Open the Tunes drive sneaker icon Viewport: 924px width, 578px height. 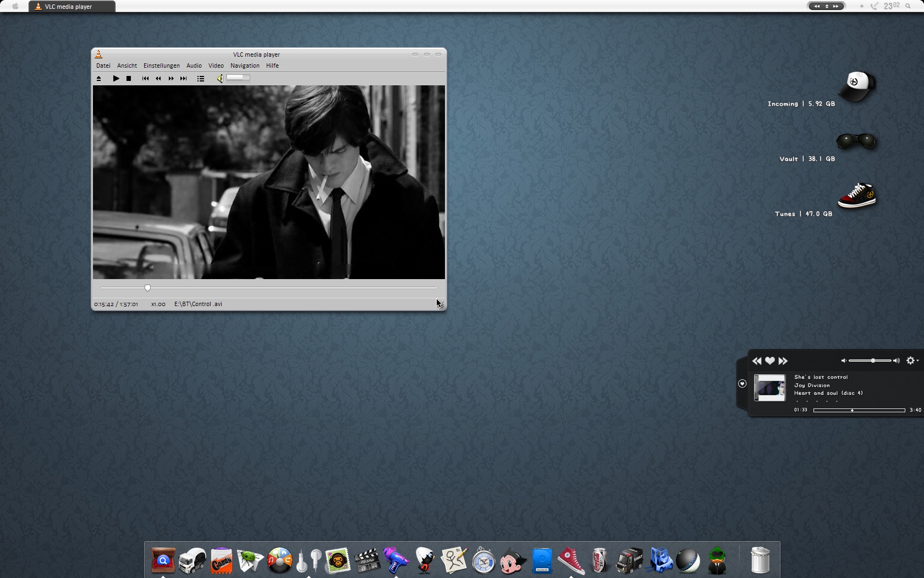click(x=857, y=195)
